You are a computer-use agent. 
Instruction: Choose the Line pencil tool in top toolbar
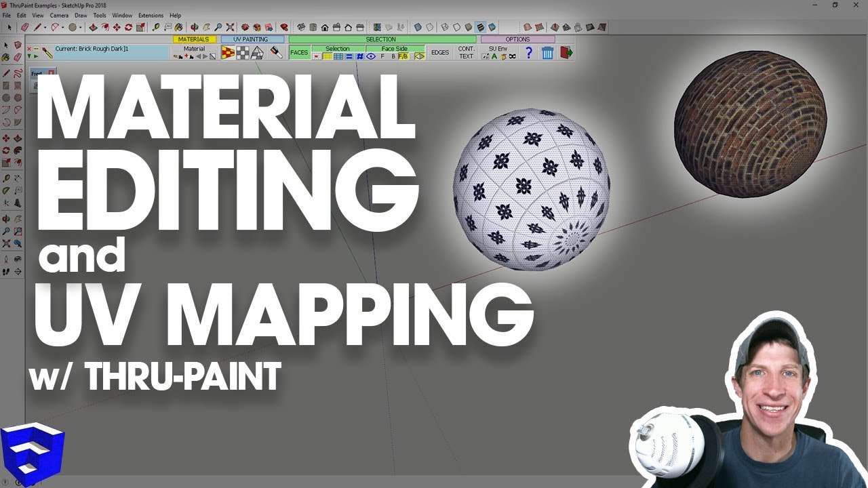point(37,27)
